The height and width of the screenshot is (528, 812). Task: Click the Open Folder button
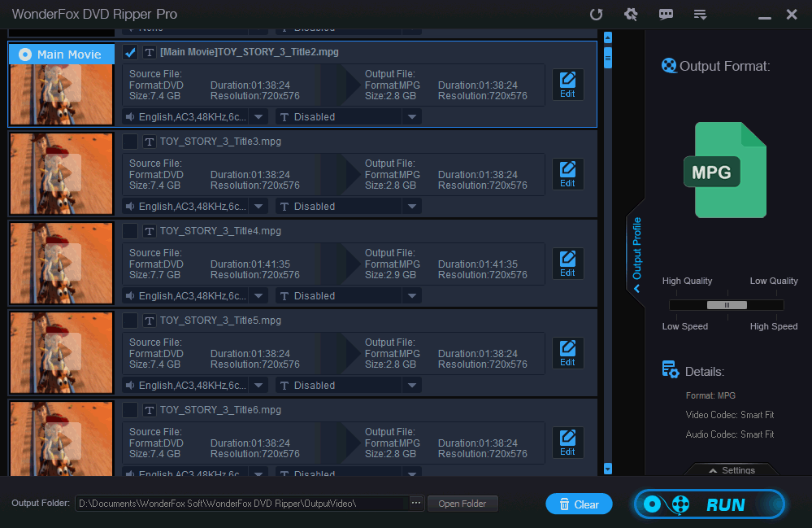coord(462,503)
